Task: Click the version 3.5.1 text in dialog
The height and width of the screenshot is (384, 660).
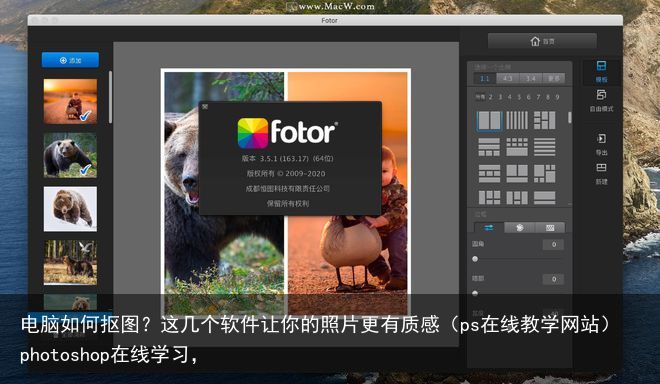Action: [x=287, y=158]
